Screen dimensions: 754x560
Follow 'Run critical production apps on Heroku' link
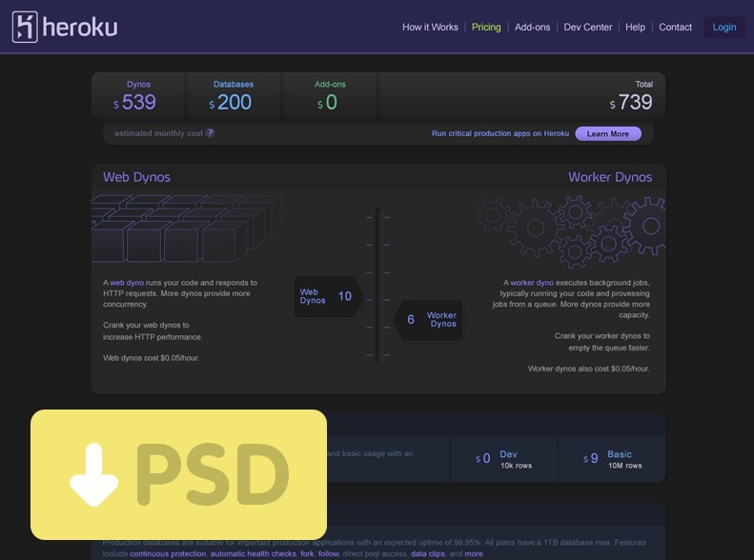click(500, 133)
